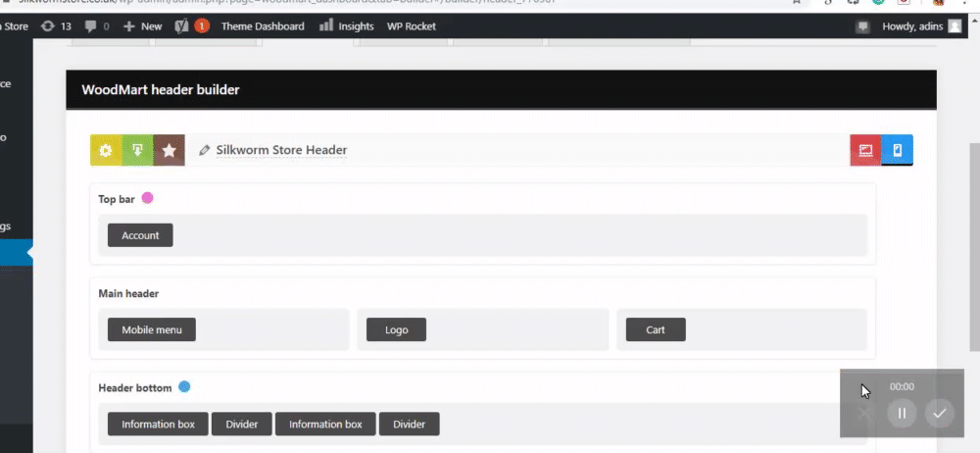Finish recording with the checkmark button

point(940,413)
